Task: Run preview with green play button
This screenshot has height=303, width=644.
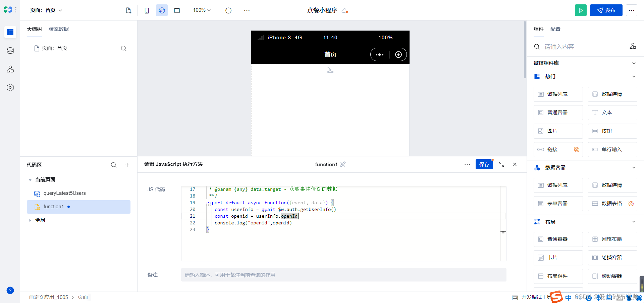Action: (581, 10)
